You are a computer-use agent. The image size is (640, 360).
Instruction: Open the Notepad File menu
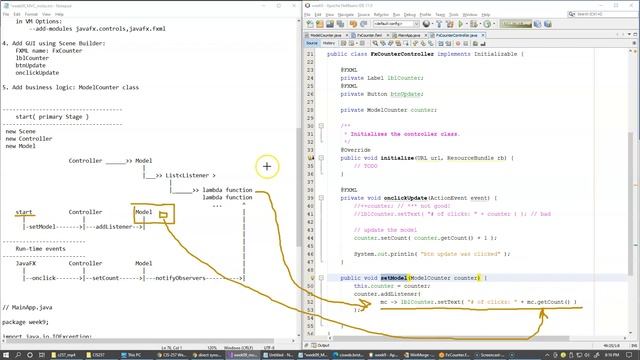point(6,14)
